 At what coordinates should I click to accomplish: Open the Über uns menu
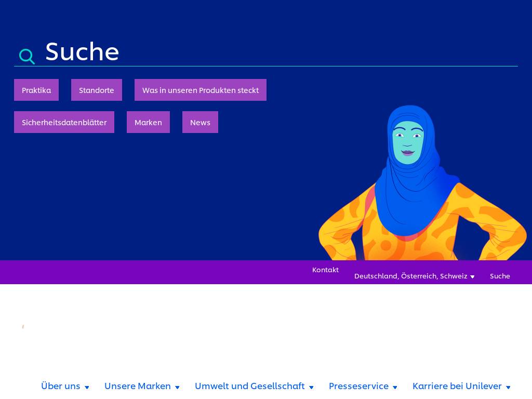coord(61,386)
